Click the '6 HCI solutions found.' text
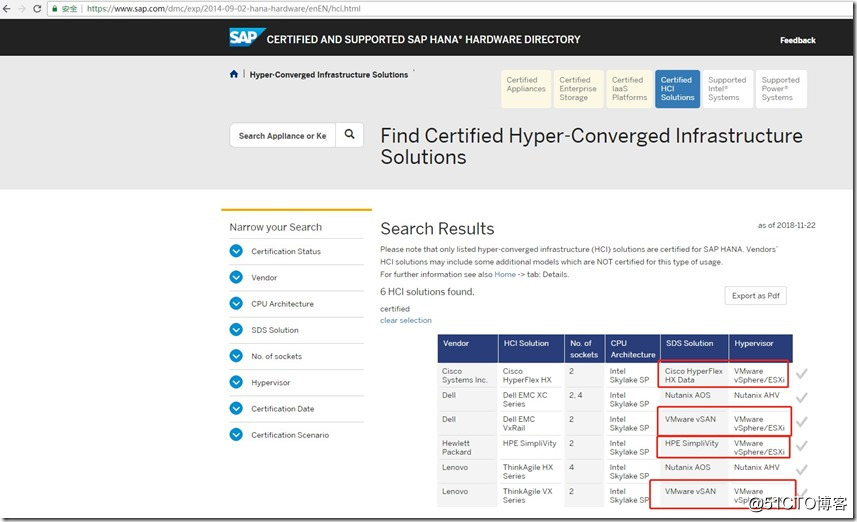Screen dimensions: 857x522 pyautogui.click(x=427, y=292)
